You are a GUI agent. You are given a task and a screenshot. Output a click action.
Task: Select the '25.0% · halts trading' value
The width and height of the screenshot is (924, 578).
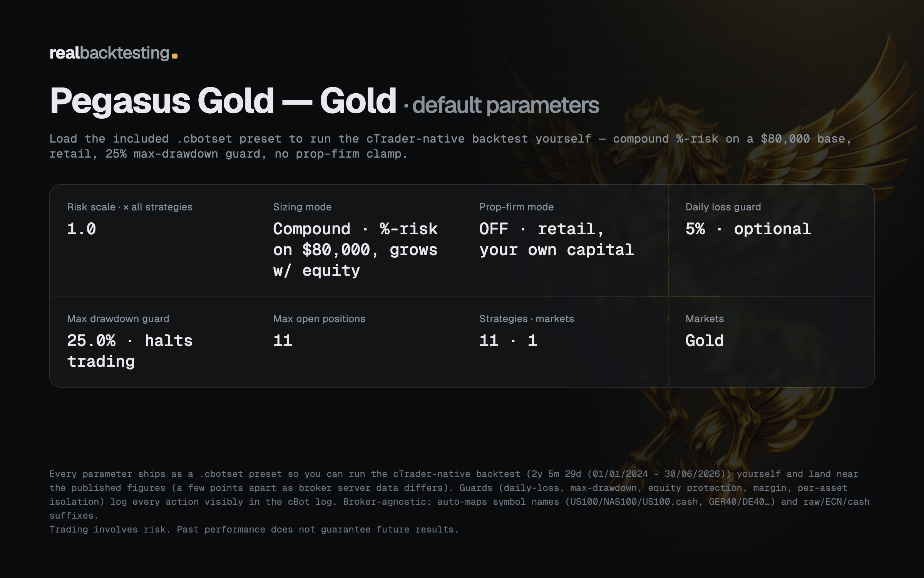coord(130,351)
